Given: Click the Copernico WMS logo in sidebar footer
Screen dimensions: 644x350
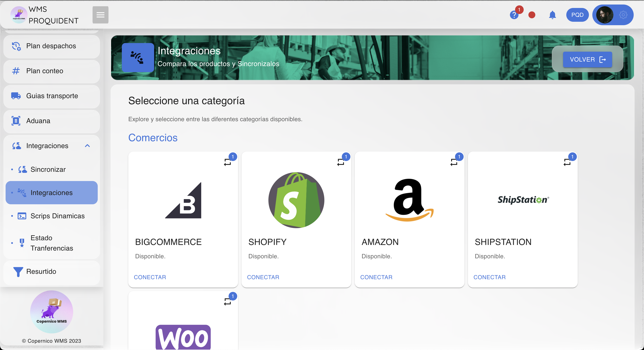Looking at the screenshot, I should (51, 311).
